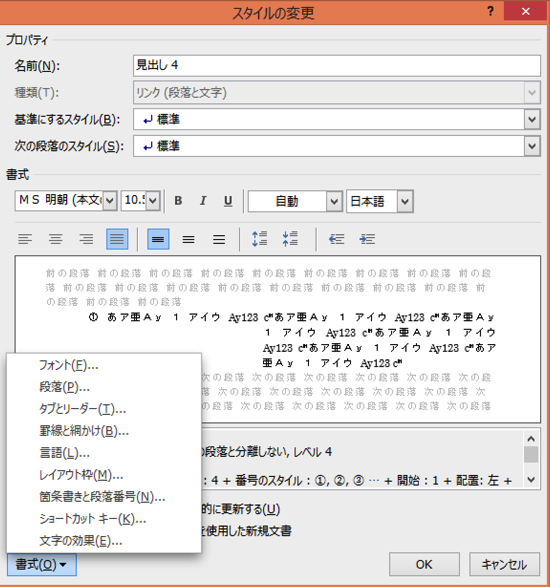Increase indent of paragraph
Screen dimensions: 550x587
point(367,239)
